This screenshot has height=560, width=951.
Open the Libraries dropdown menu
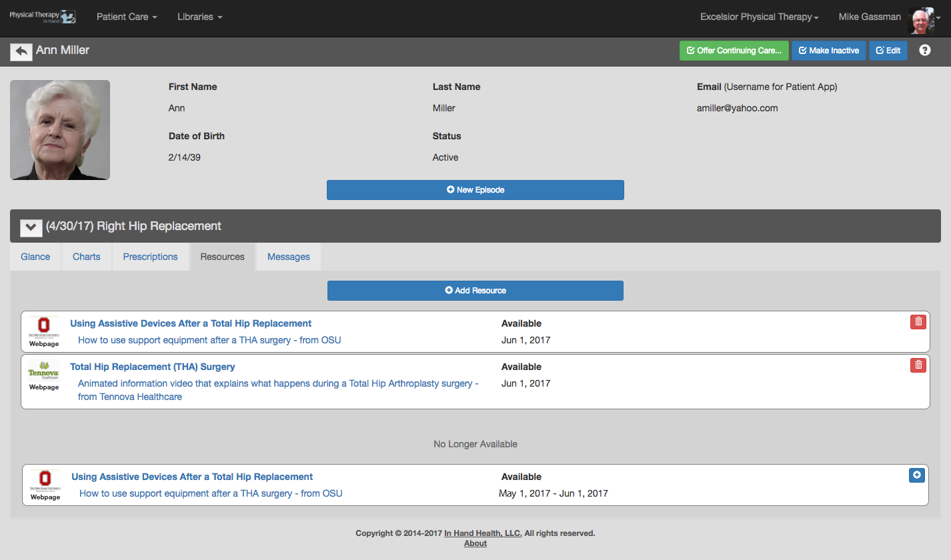coord(199,17)
